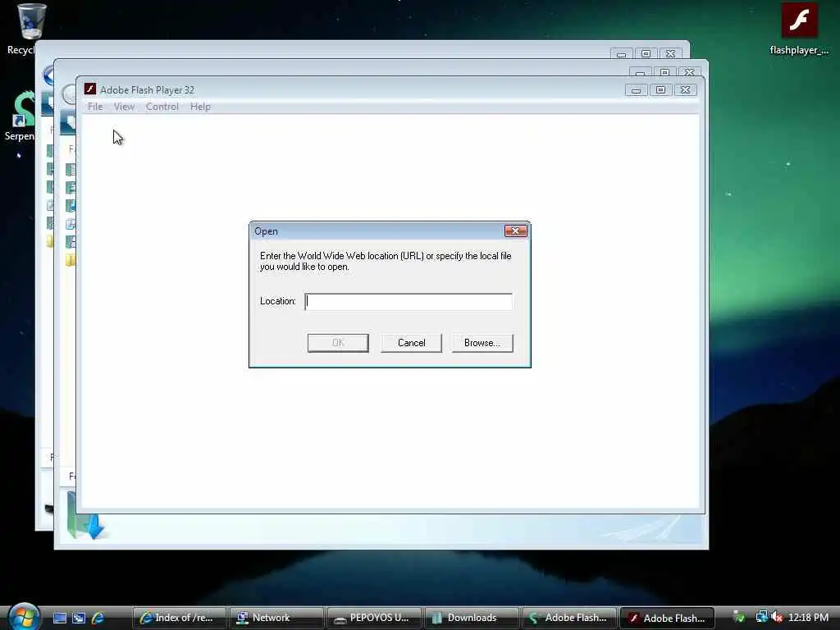This screenshot has width=840, height=630.
Task: Select the flashplayer desktop icon
Action: 799,29
